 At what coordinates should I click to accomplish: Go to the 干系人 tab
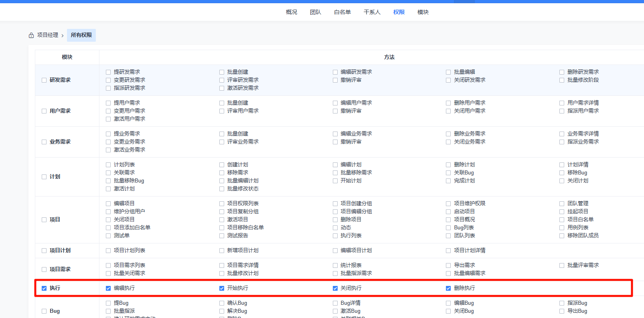pyautogui.click(x=372, y=12)
